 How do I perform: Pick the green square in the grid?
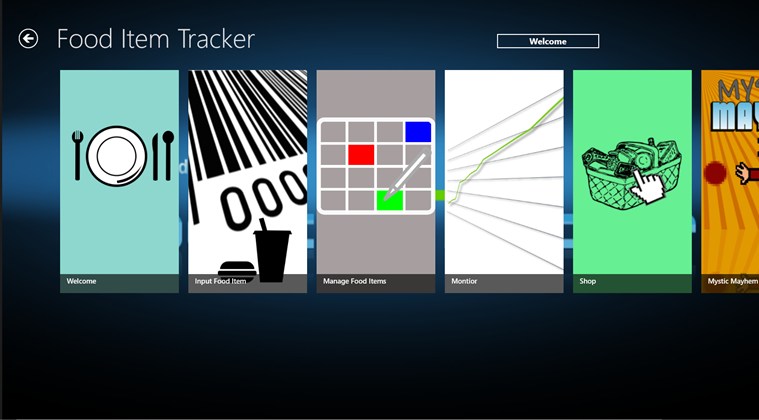[389, 201]
